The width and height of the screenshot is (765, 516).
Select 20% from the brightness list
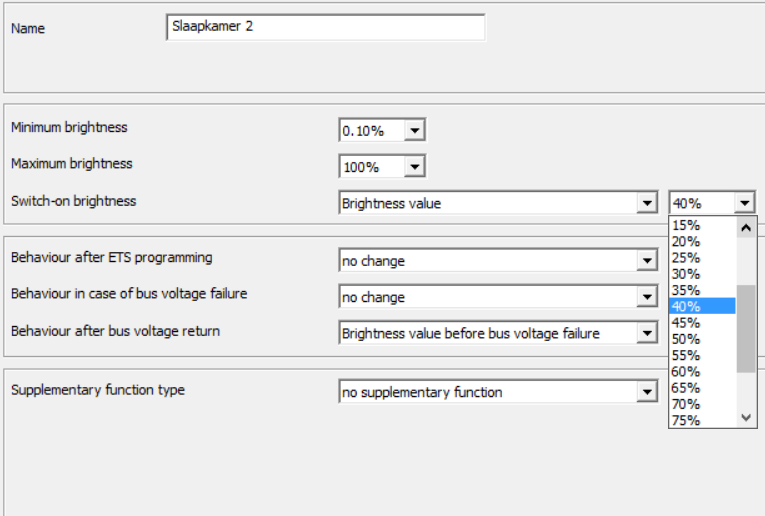click(701, 241)
